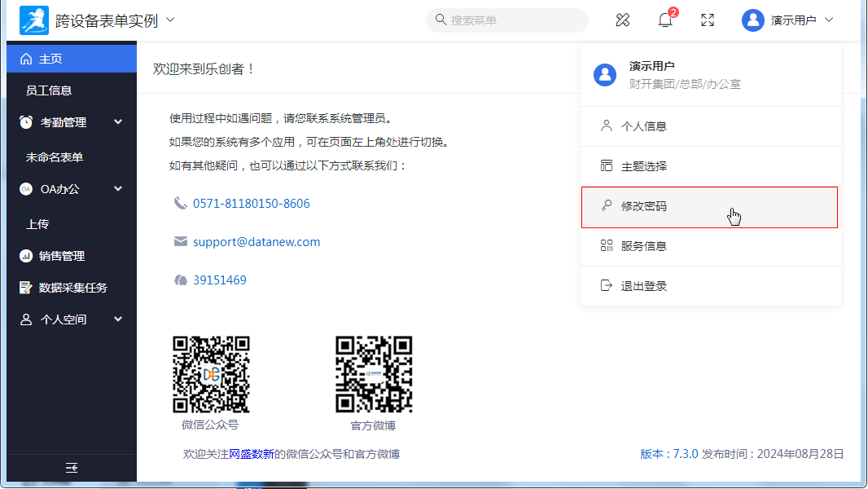Select 主题选择 in the user menu
Viewport: 868px width, 489px height.
(643, 166)
